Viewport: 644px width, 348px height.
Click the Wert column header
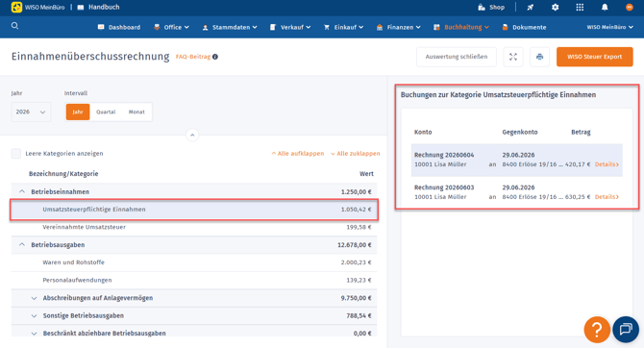(x=366, y=174)
